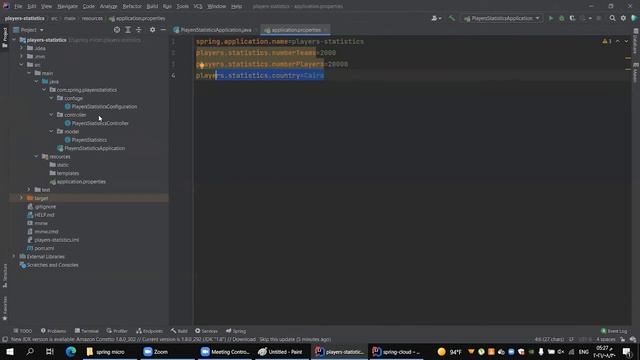
Task: Open the user account icon dropdown
Action: [x=436, y=18]
